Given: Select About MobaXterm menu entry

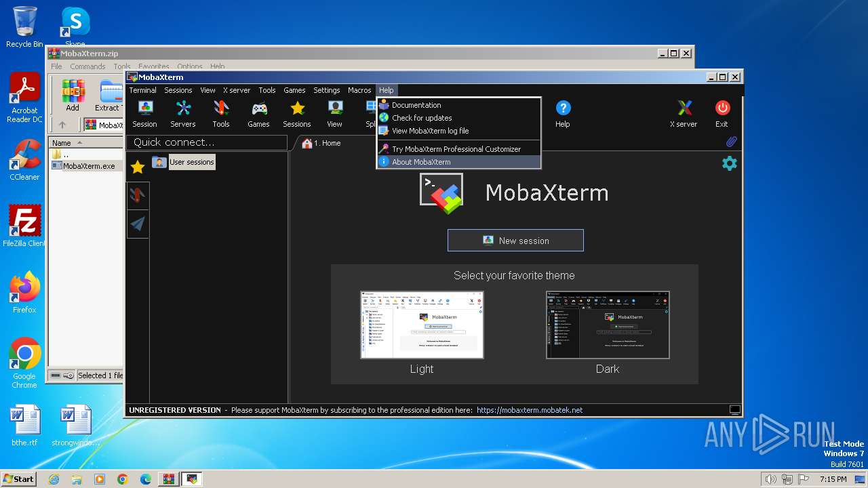Looking at the screenshot, I should (x=458, y=162).
